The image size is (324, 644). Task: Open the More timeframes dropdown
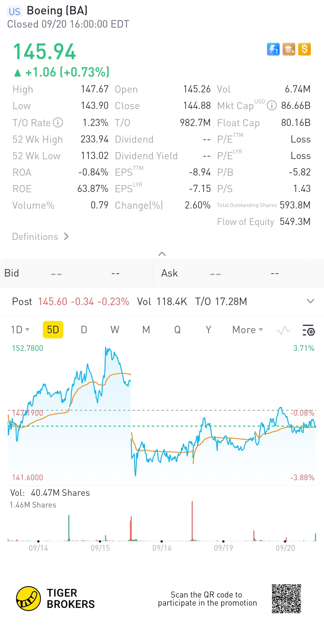click(247, 330)
